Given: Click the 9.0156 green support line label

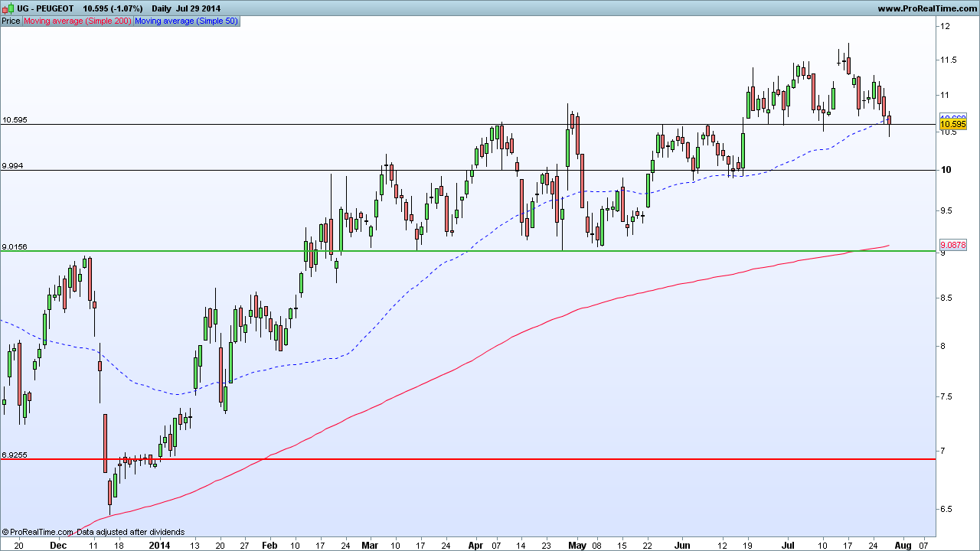Looking at the screenshot, I should click(15, 246).
